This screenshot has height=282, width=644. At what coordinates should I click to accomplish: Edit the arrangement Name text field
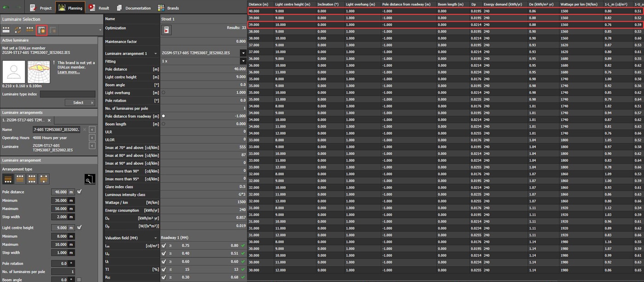[56, 129]
